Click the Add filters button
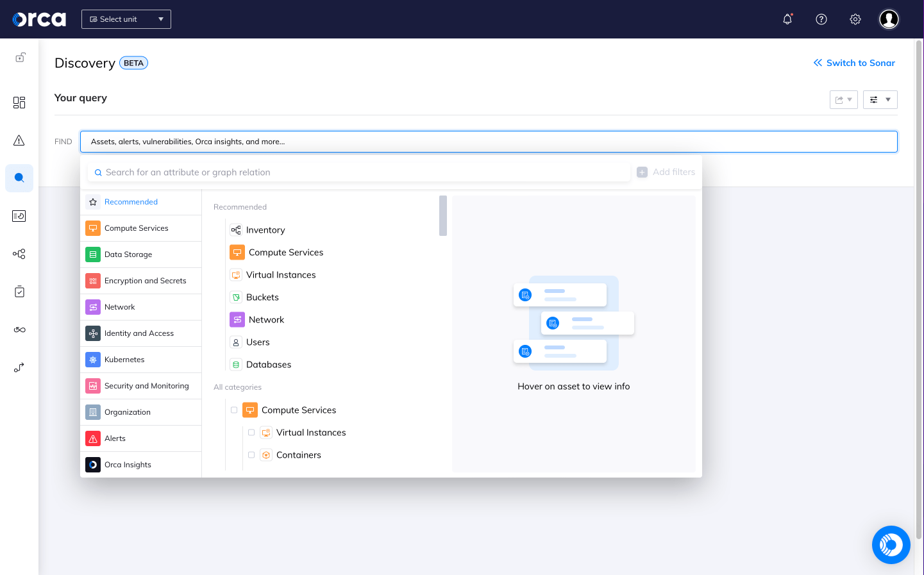This screenshot has height=575, width=924. (666, 172)
